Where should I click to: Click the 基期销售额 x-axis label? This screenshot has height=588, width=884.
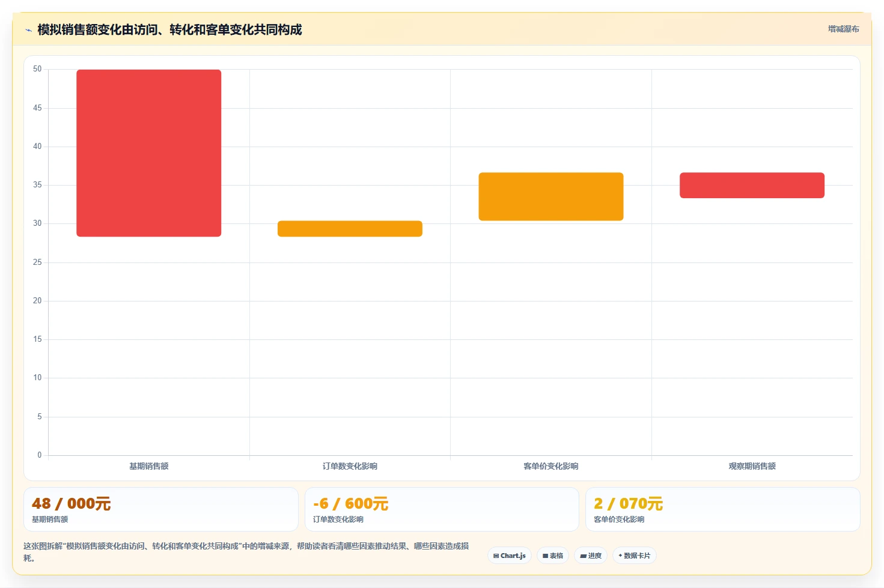tap(149, 466)
